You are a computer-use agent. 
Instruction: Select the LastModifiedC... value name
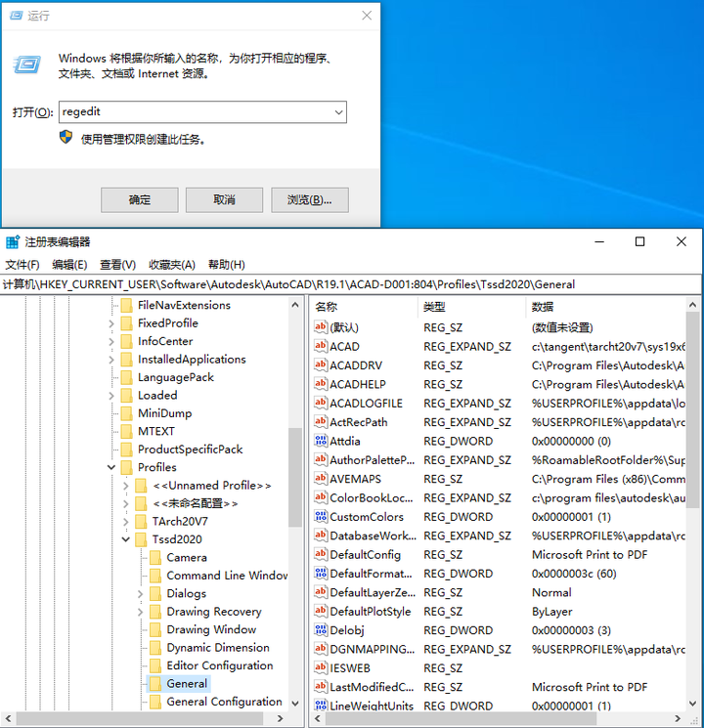(x=372, y=687)
